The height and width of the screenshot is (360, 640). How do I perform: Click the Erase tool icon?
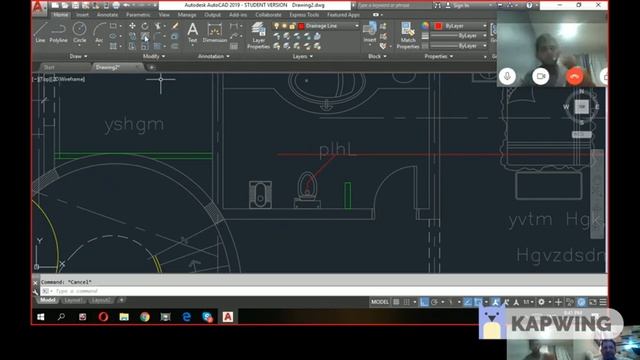tap(175, 26)
